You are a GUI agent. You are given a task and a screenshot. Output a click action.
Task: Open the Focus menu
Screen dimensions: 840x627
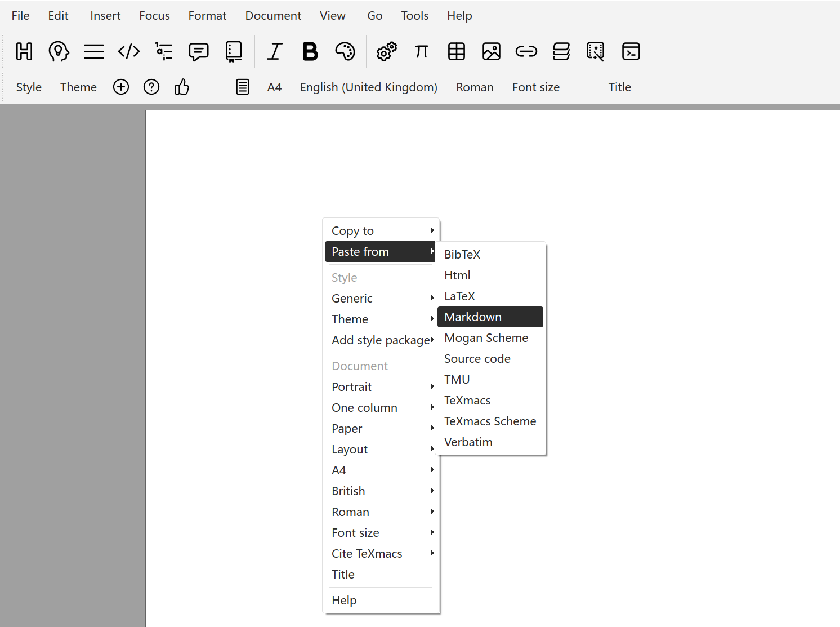pyautogui.click(x=155, y=16)
